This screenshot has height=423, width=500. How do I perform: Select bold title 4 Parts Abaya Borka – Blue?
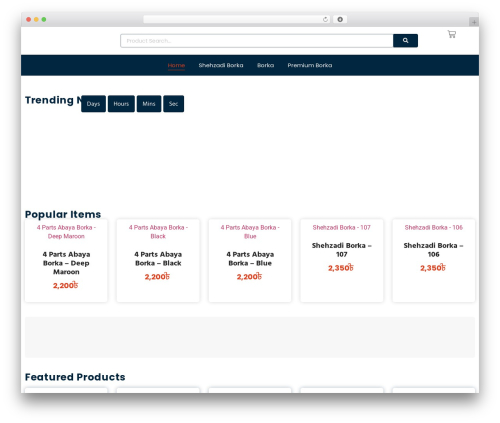[x=250, y=259]
